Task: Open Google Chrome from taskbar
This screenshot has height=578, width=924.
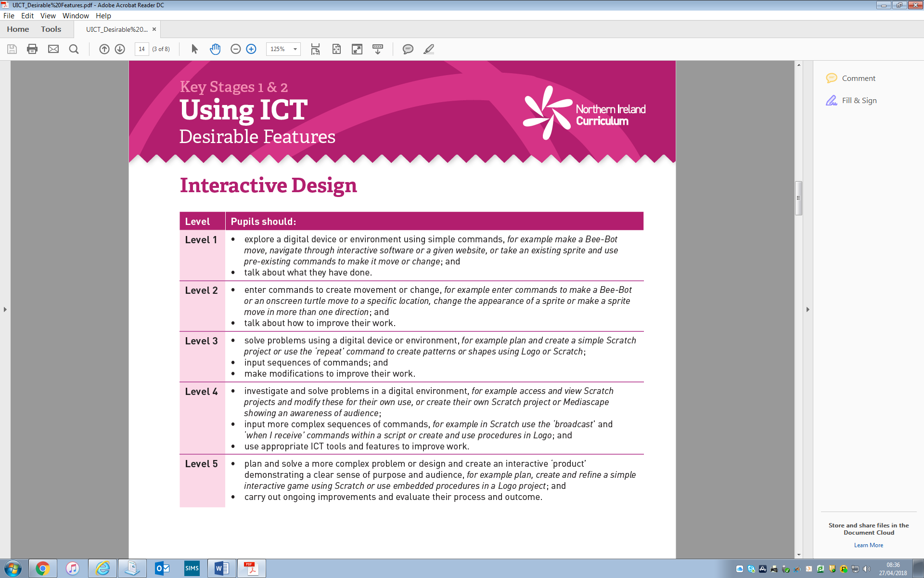Action: coord(42,569)
